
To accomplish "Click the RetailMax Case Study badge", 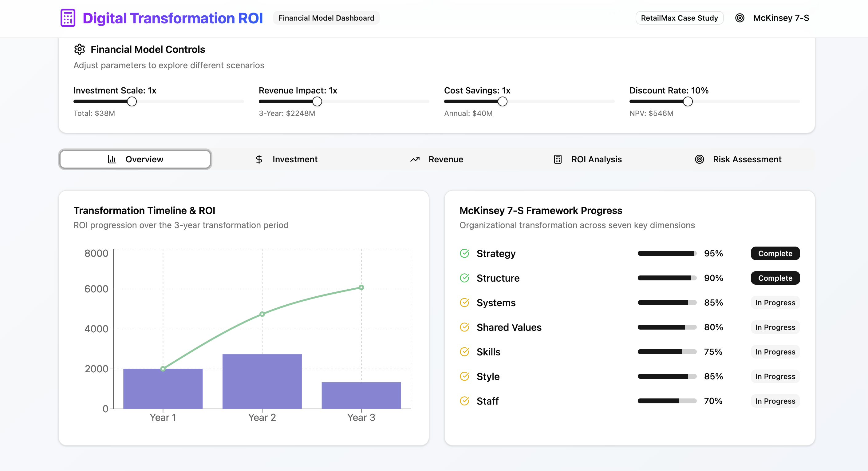I will pyautogui.click(x=679, y=18).
